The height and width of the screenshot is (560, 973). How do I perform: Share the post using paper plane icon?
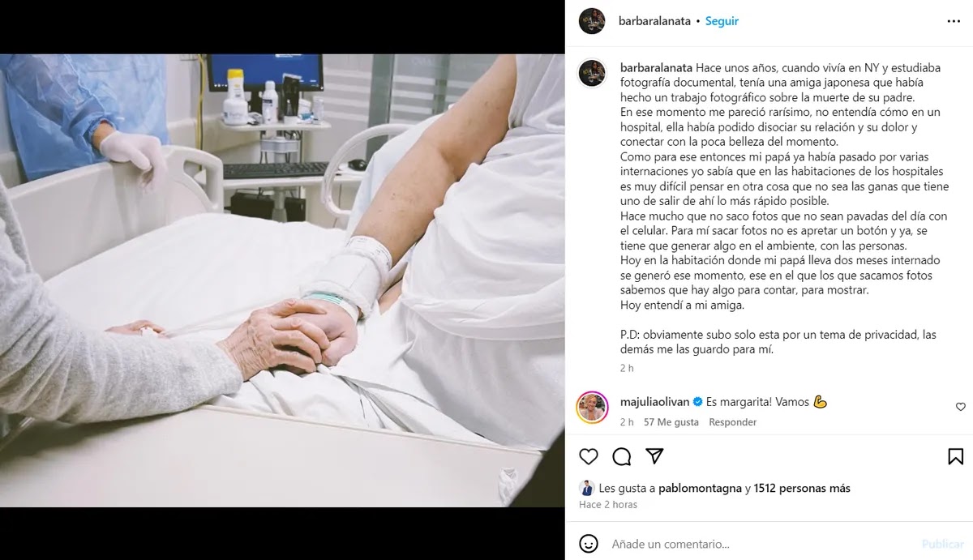(654, 456)
